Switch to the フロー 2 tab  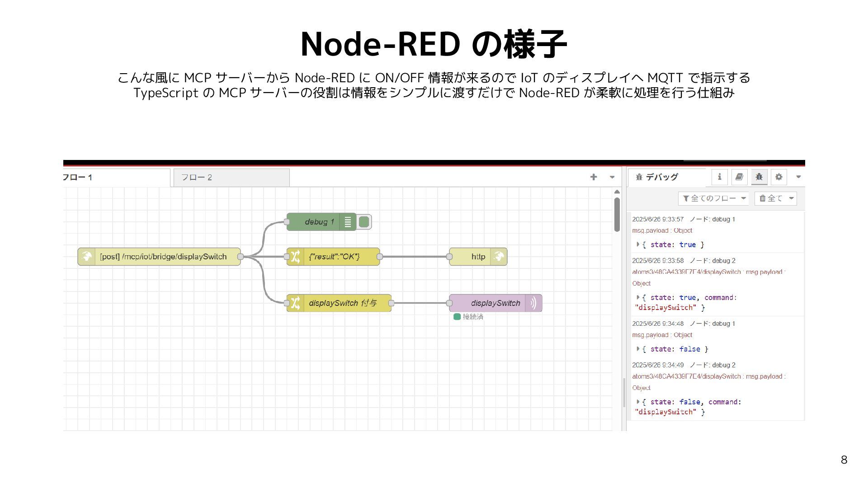231,178
